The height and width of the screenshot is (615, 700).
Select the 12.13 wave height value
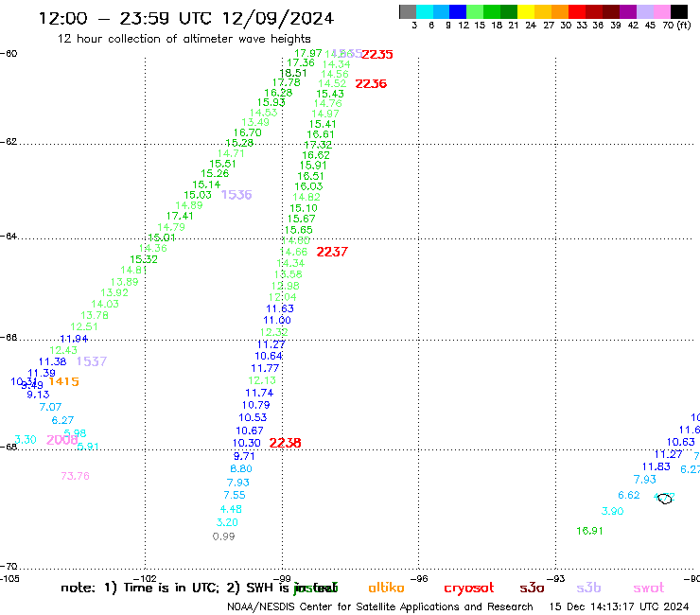pos(262,380)
